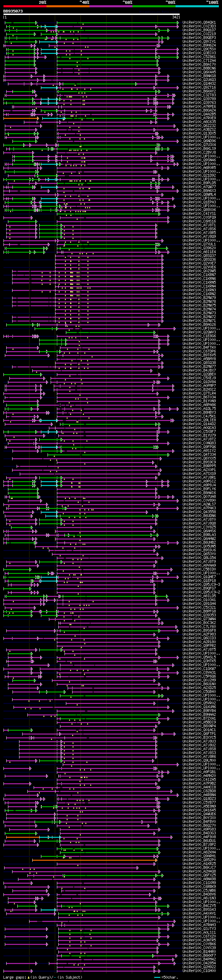Select label UniRef100_Q4A2B5
This screenshot has width=222, height=980.
click(199, 114)
